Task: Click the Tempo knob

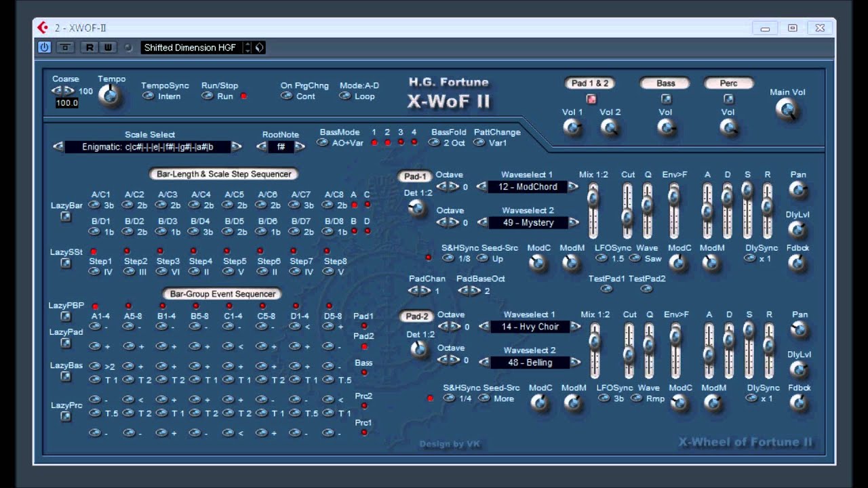Action: (110, 96)
